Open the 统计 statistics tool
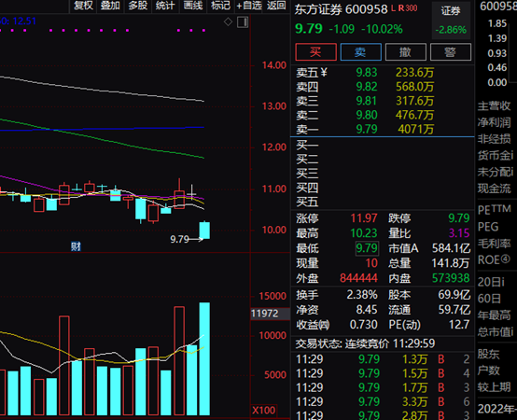The height and width of the screenshot is (420, 517). pos(165,6)
